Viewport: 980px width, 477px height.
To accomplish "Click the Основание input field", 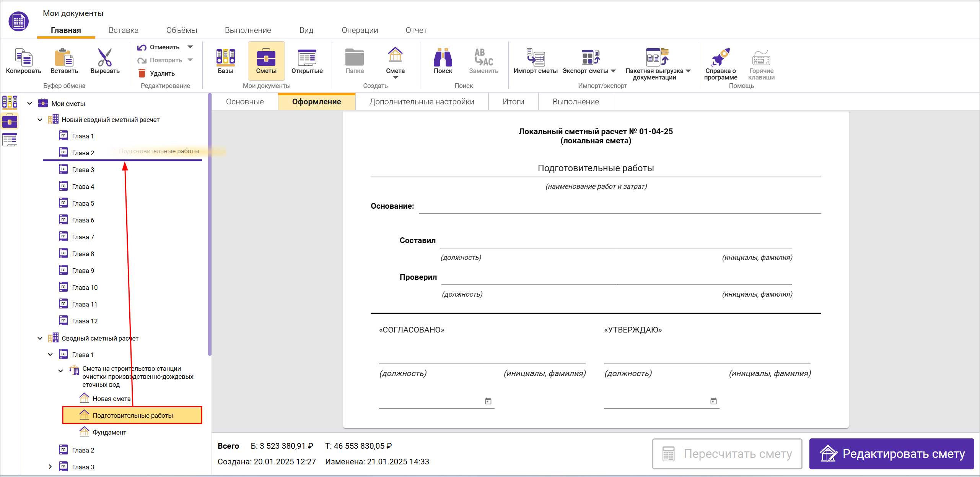I will tap(620, 207).
